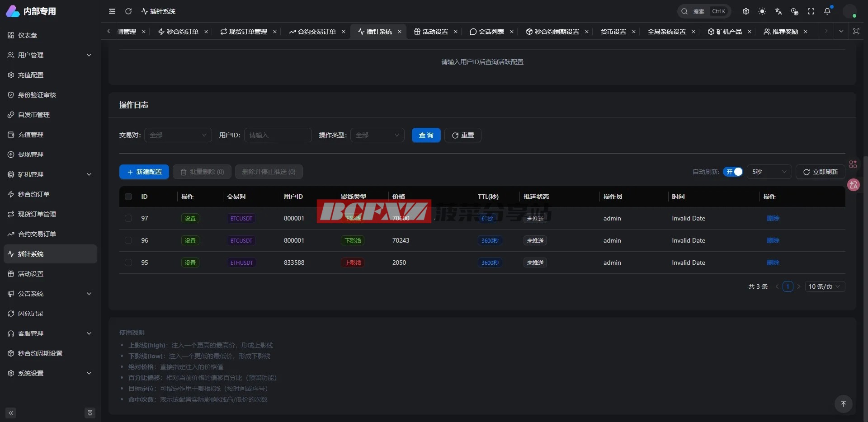Open the language translation icon
The width and height of the screenshot is (868, 422).
pos(778,11)
